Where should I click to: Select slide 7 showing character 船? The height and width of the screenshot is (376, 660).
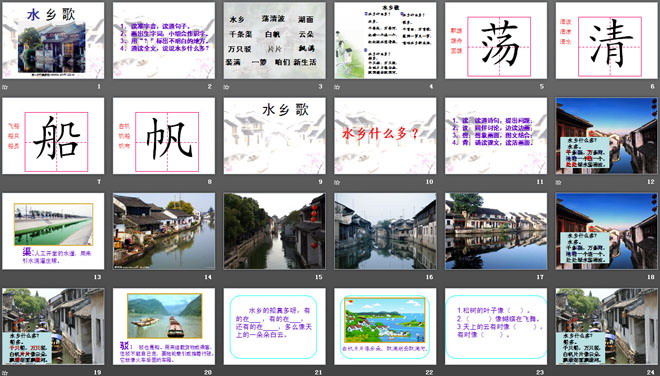pyautogui.click(x=53, y=136)
